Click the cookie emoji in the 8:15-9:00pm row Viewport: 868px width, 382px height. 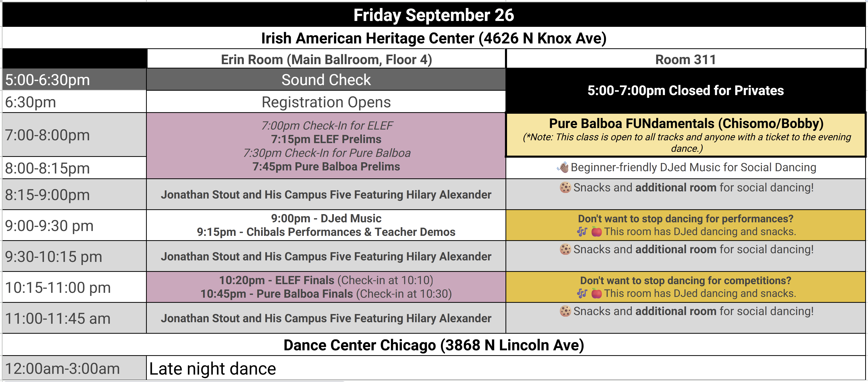click(x=565, y=188)
